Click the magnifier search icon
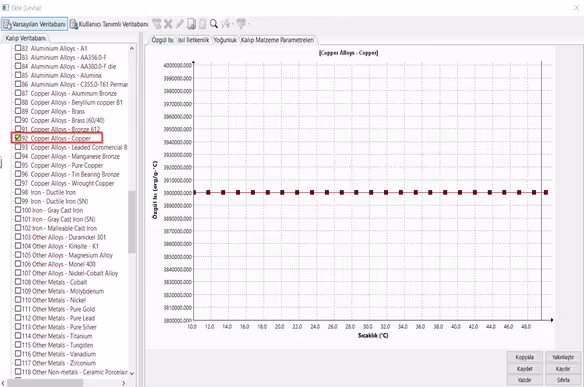 coord(213,24)
